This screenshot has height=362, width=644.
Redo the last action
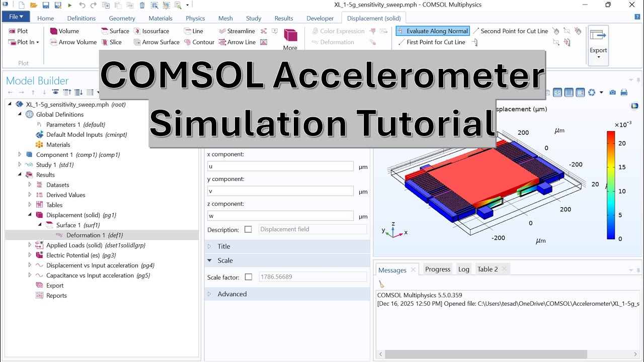[x=94, y=5]
